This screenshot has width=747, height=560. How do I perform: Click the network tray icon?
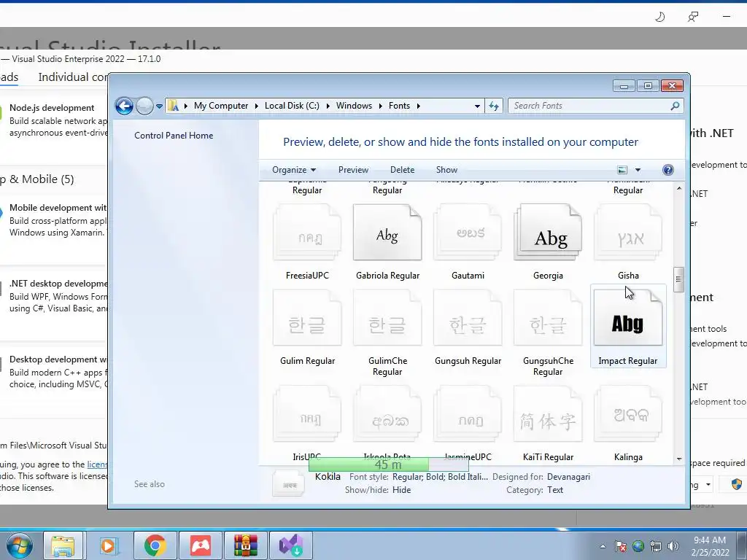click(656, 547)
